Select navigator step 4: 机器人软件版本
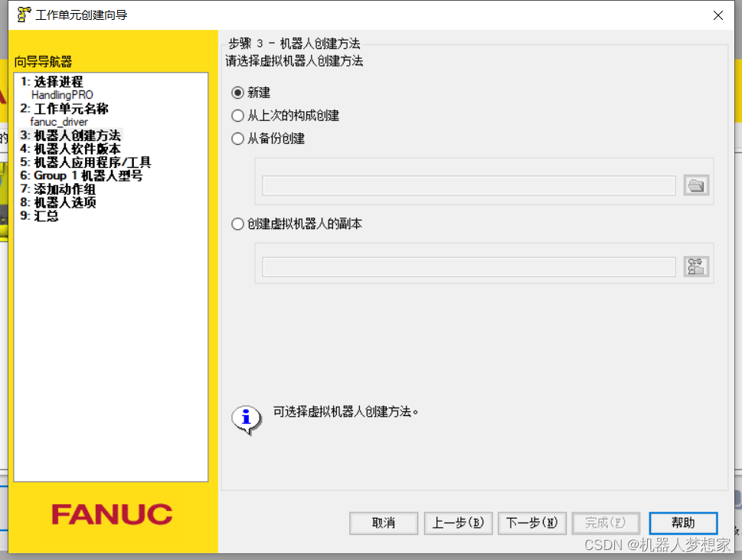Screen dimensions: 742x560 70,149
